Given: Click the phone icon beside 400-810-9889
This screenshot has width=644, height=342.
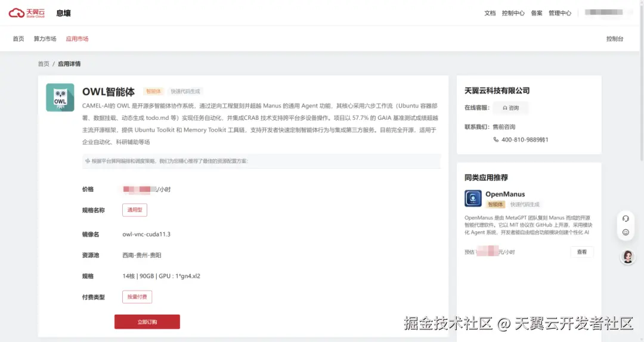Looking at the screenshot, I should [x=496, y=139].
